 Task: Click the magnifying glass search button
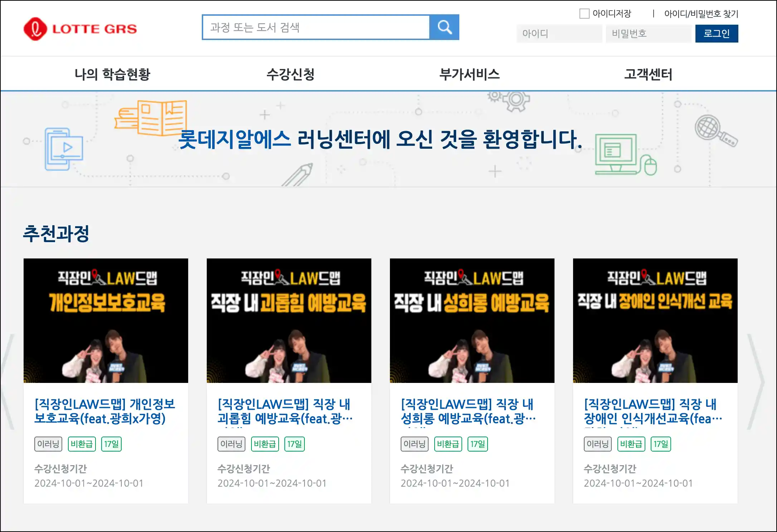click(444, 27)
